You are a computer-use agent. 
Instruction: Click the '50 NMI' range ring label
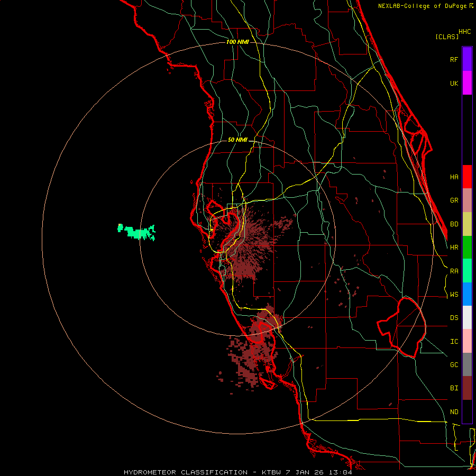[x=237, y=140]
